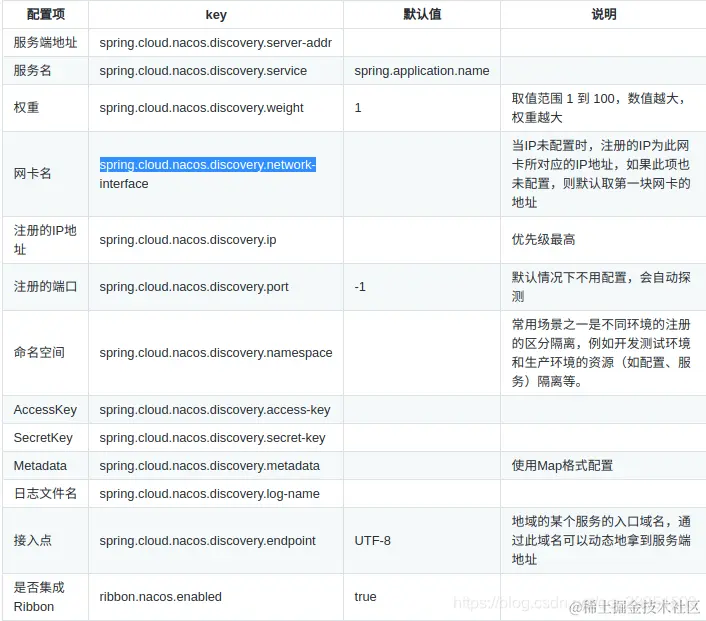The height and width of the screenshot is (621, 706).
Task: Click spring.cloud.nacos.discovery.endpoint key
Action: 208,540
